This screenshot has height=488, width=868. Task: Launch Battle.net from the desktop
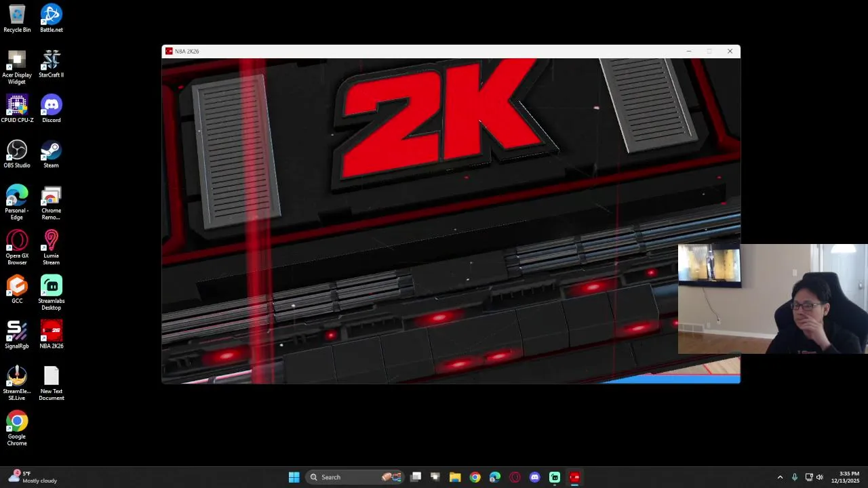coord(51,18)
